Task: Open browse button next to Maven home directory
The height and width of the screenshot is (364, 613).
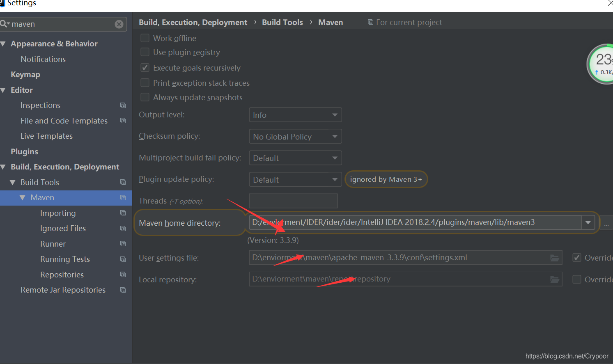Action: click(606, 223)
